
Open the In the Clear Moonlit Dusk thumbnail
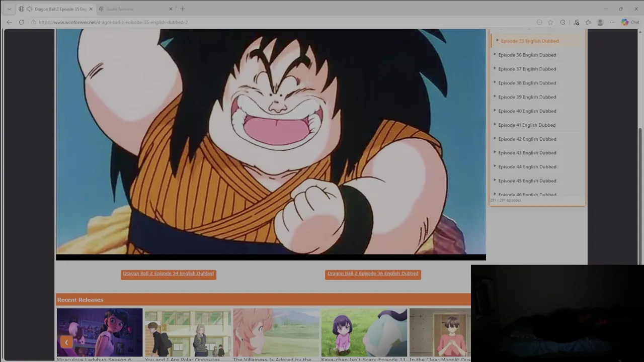pyautogui.click(x=440, y=332)
